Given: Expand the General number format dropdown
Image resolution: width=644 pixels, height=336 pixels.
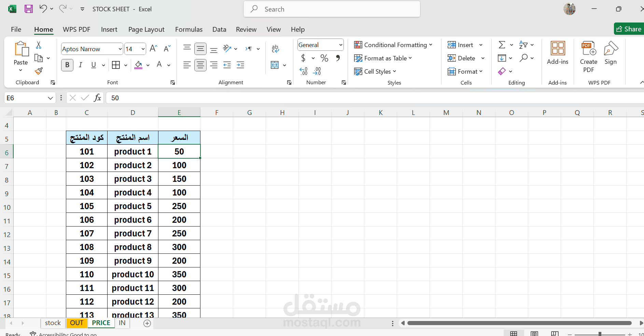Looking at the screenshot, I should click(340, 45).
